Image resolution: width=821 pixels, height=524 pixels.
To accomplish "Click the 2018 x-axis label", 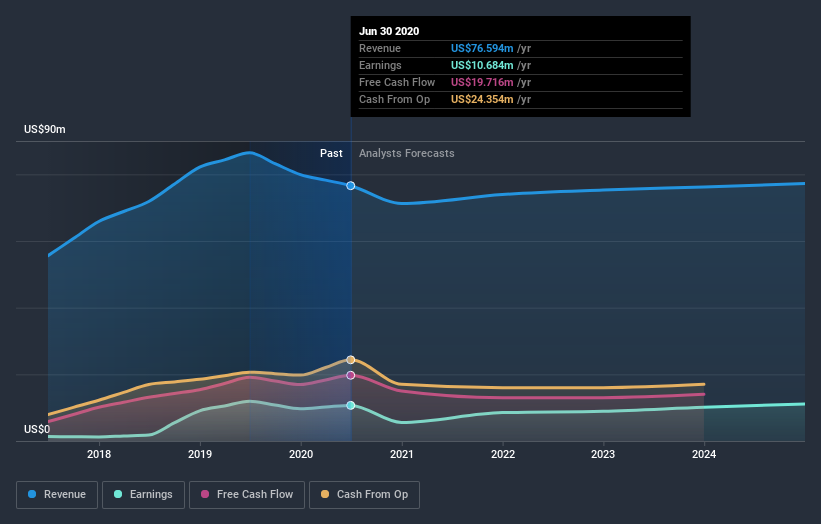I will pos(99,454).
